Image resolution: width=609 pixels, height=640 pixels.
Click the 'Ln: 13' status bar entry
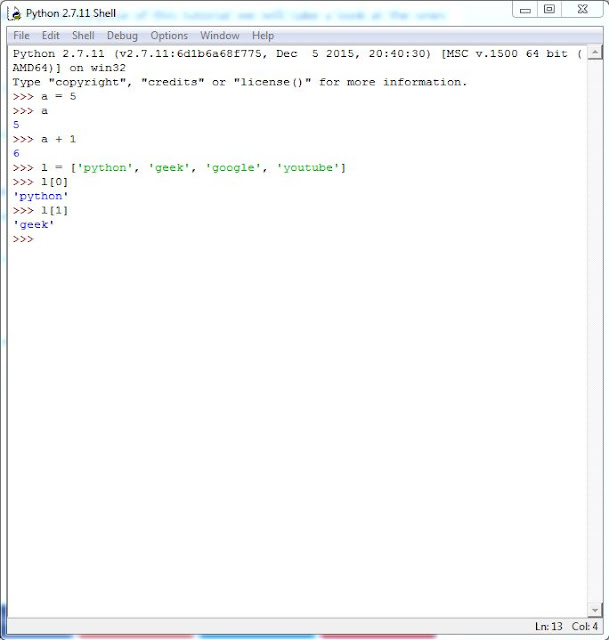pos(549,627)
